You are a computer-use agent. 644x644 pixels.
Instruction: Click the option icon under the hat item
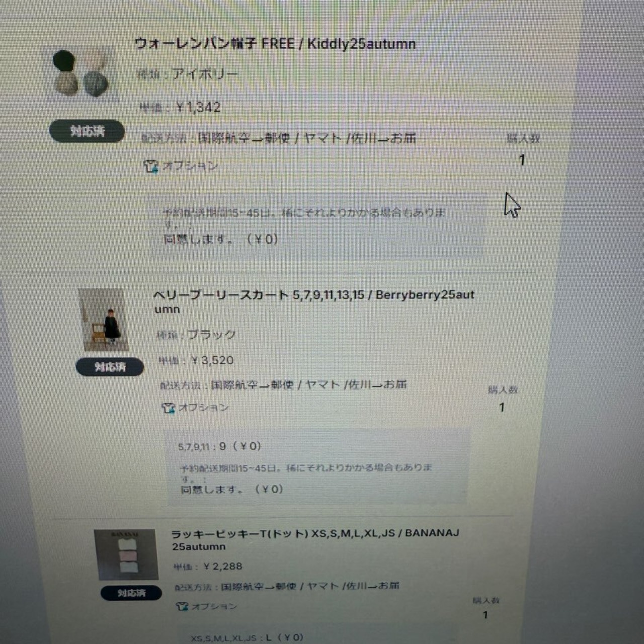(151, 166)
